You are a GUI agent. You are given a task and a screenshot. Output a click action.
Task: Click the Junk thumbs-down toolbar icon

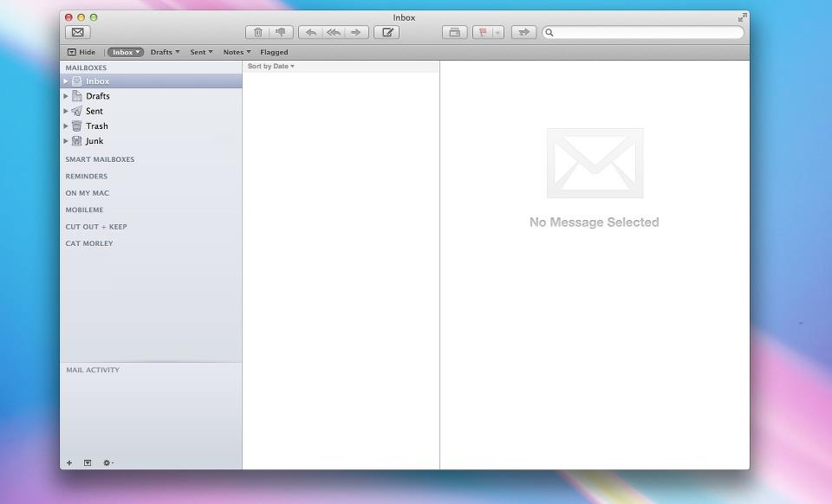281,32
